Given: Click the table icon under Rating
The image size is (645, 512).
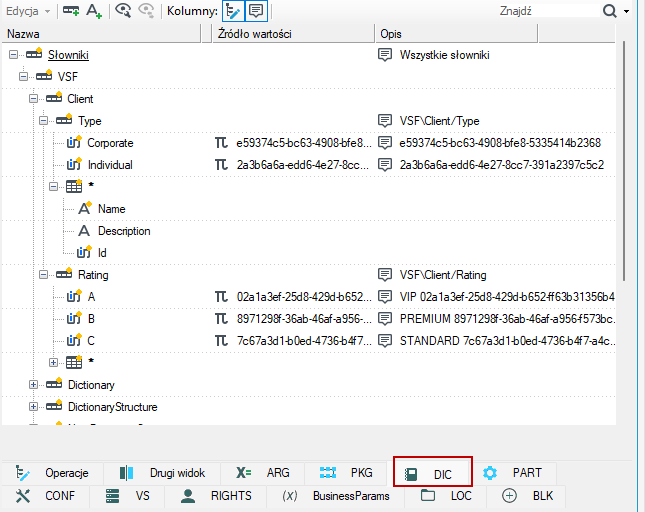Looking at the screenshot, I should 74,362.
